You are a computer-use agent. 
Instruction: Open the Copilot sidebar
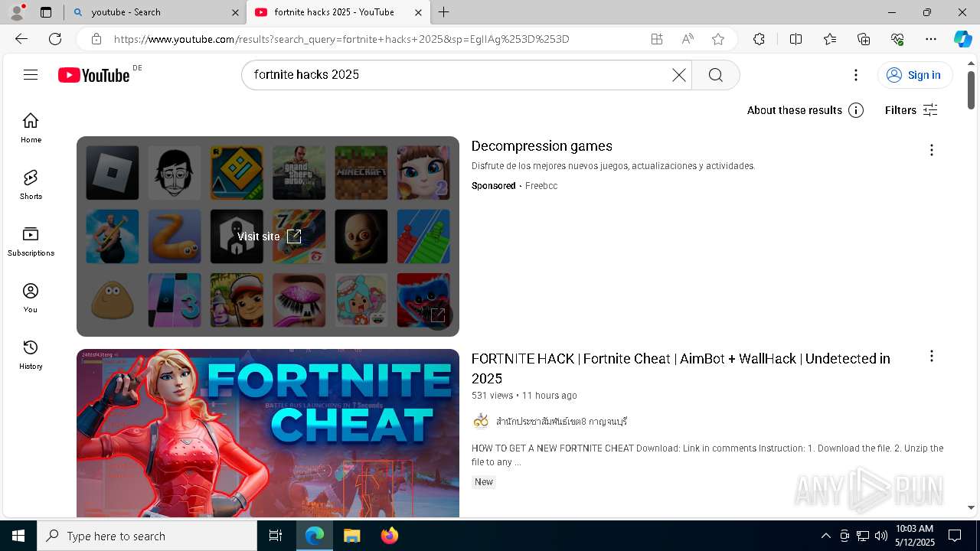(x=962, y=39)
